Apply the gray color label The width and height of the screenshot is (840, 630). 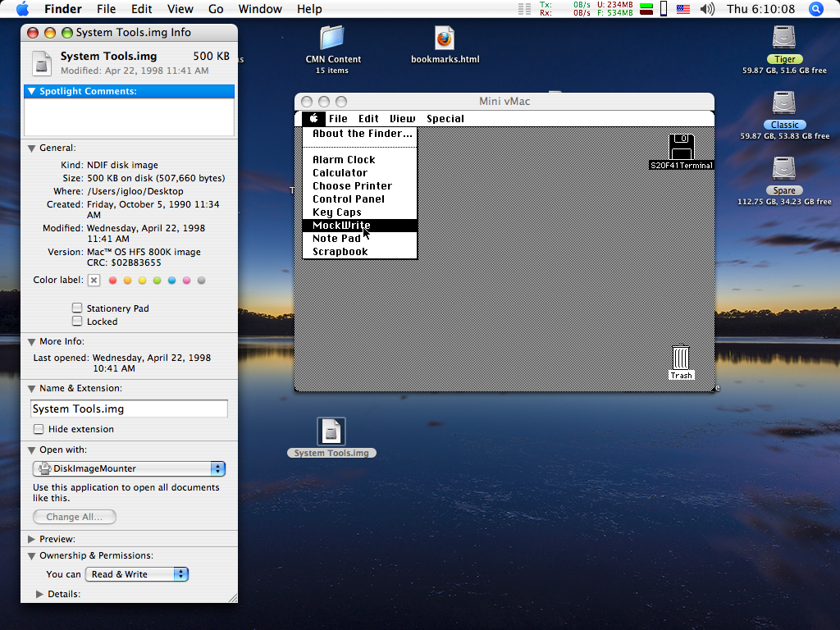coord(202,281)
